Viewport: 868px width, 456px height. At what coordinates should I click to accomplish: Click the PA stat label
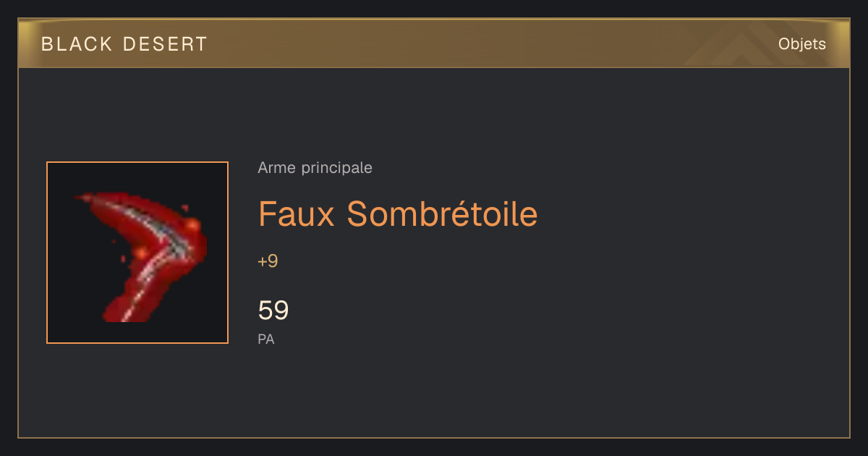(266, 339)
